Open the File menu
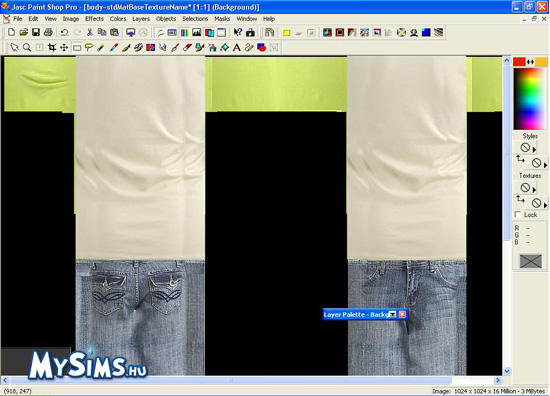Screen dimensions: 550x396 pyautogui.click(x=18, y=19)
